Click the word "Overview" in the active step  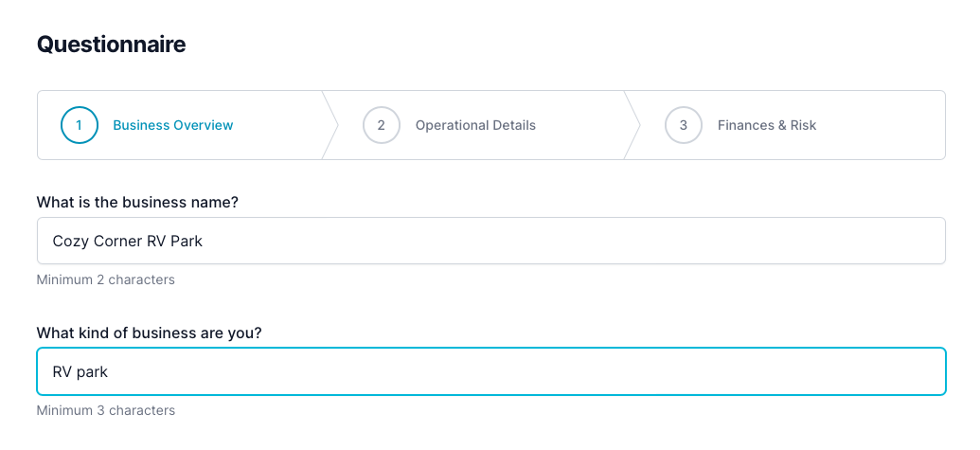coord(204,125)
